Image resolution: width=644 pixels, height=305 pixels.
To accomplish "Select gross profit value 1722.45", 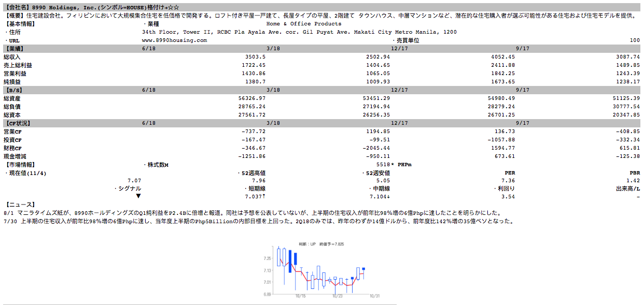I will pyautogui.click(x=253, y=65).
